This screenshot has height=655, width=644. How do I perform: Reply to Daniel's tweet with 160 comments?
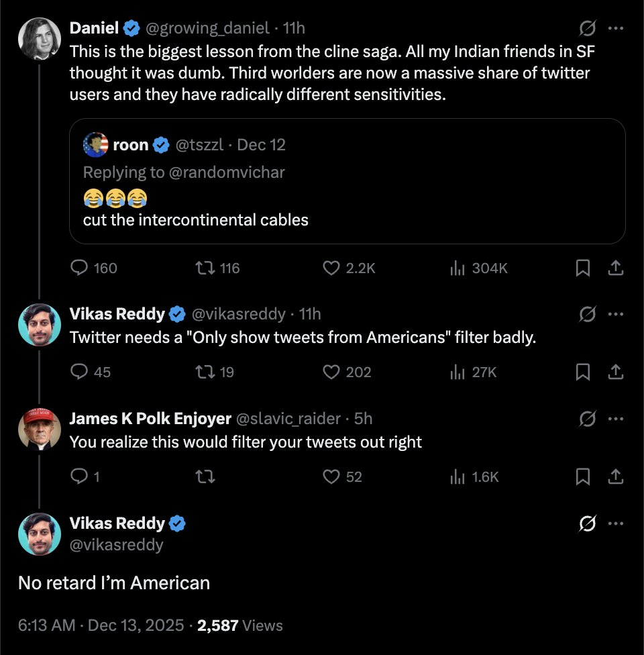click(x=79, y=268)
